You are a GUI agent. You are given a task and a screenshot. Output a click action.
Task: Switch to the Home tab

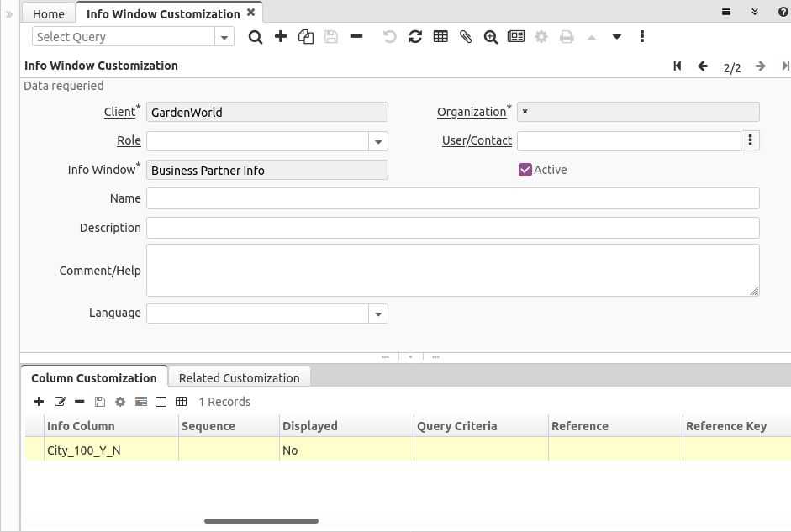(x=48, y=13)
